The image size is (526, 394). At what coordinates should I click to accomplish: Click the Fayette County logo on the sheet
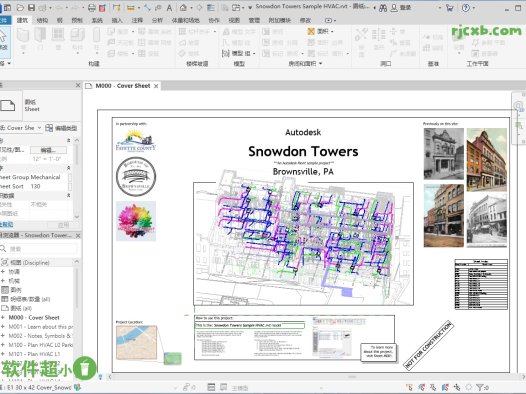136,141
